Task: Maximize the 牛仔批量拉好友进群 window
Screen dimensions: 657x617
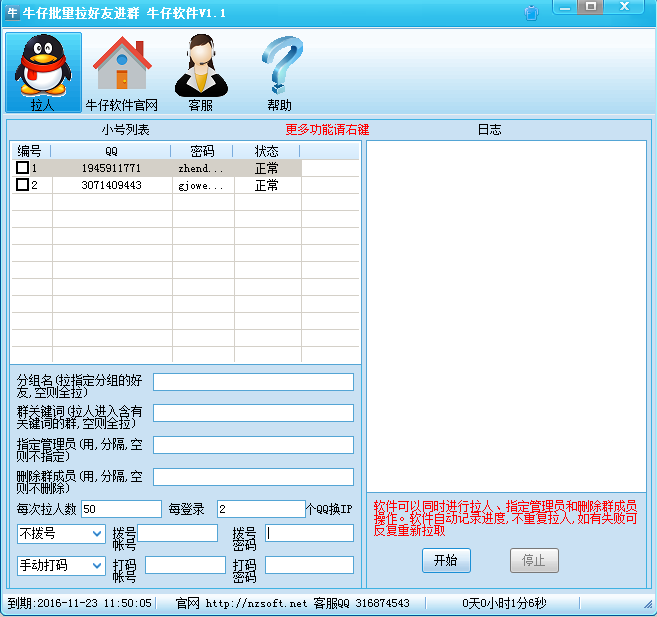Action: (x=591, y=7)
